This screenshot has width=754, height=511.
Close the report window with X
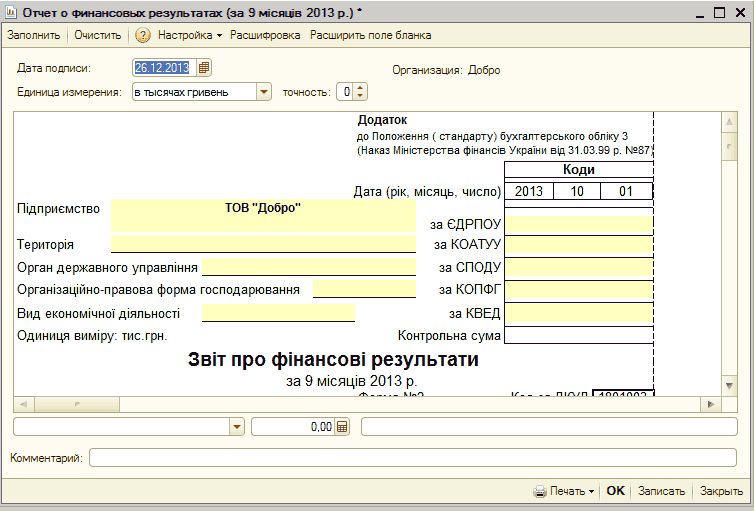coord(740,11)
